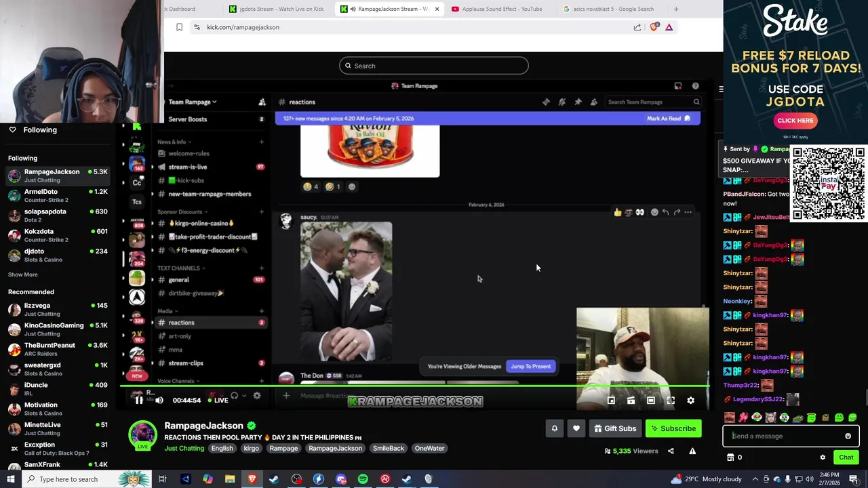The width and height of the screenshot is (868, 488).
Task: Open the Just Chatting category link
Action: coord(184,448)
